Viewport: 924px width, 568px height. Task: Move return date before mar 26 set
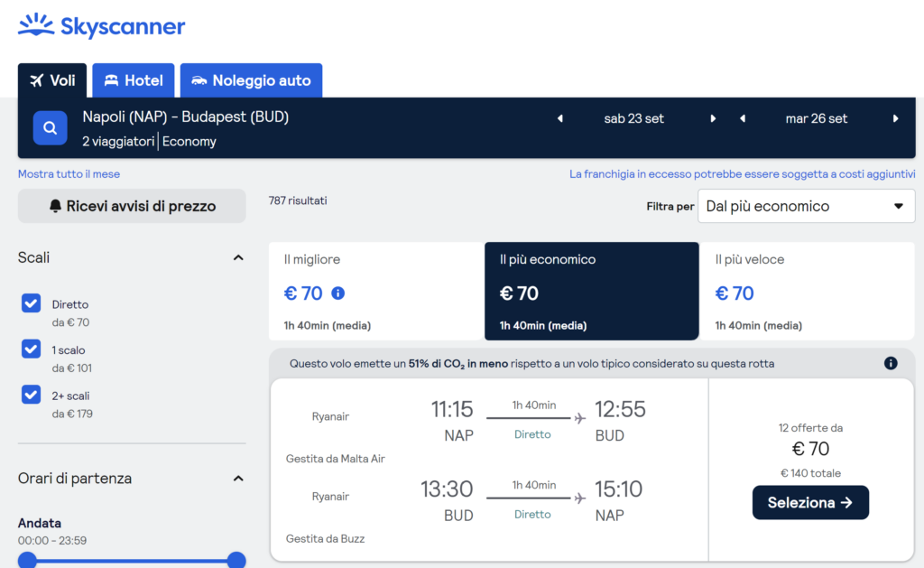[743, 119]
